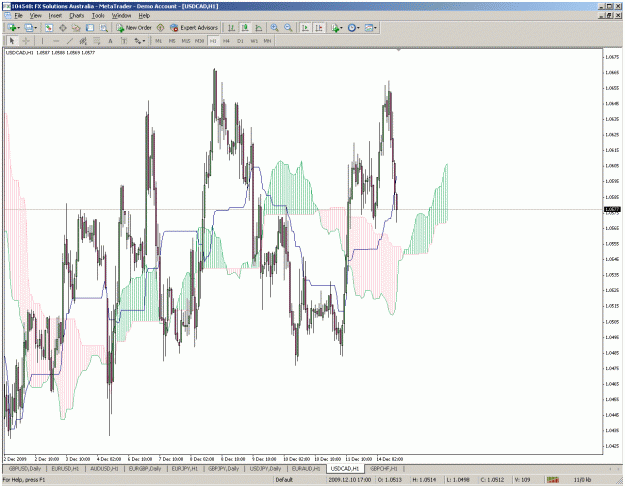This screenshot has width=625, height=486.
Task: Open the Periodicity clock icon
Action: point(352,28)
